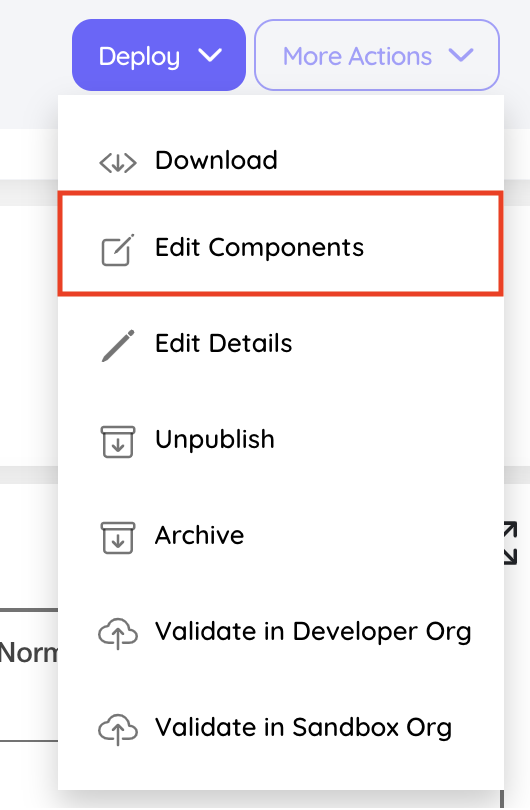The image size is (530, 810).
Task: Click the More Actions button label
Action: click(x=357, y=56)
